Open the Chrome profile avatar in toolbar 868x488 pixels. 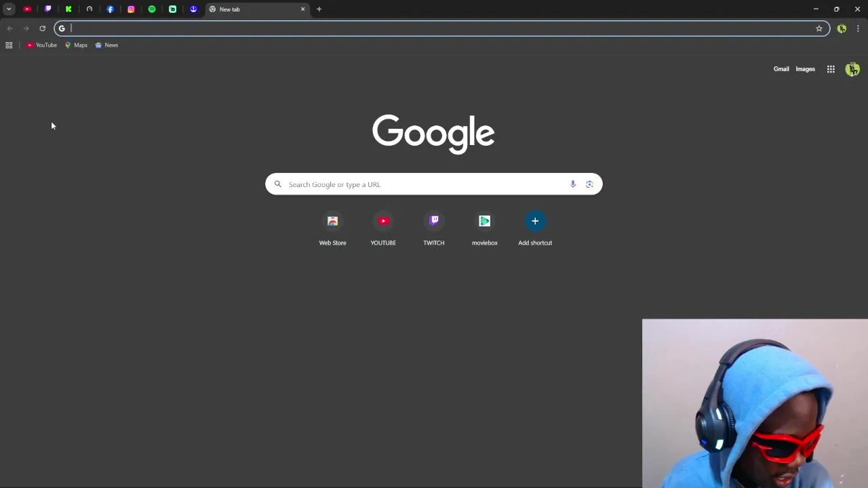[x=842, y=28]
